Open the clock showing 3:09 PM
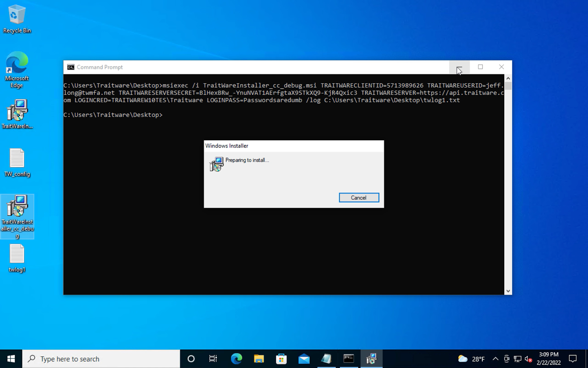Image resolution: width=588 pixels, height=368 pixels. tap(549, 359)
